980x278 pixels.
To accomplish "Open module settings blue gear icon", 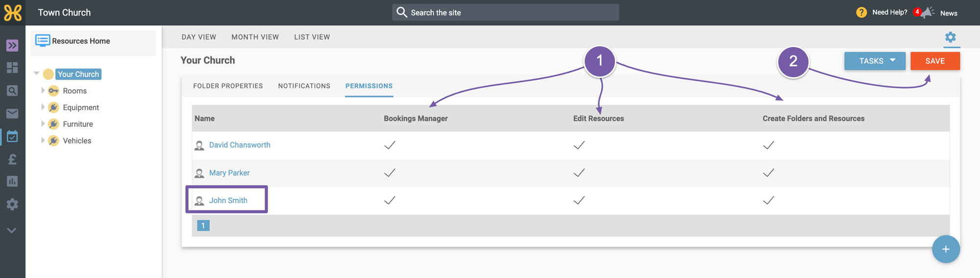I will pyautogui.click(x=951, y=37).
